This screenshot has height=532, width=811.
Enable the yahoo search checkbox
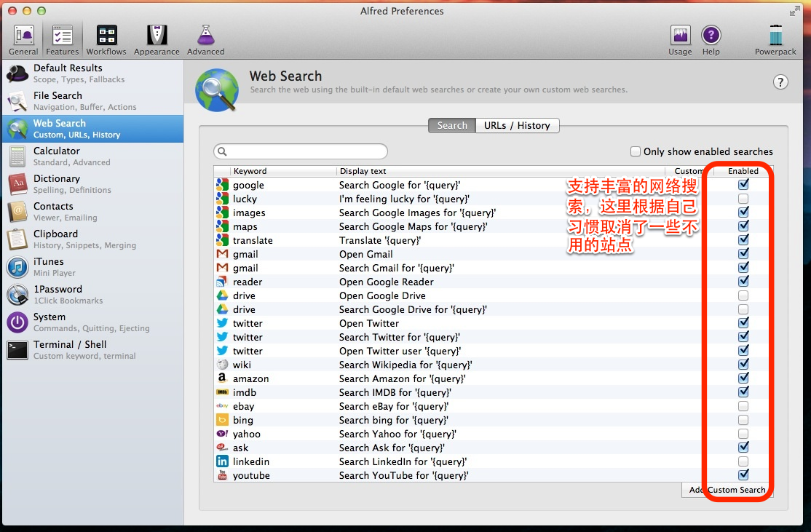(743, 434)
